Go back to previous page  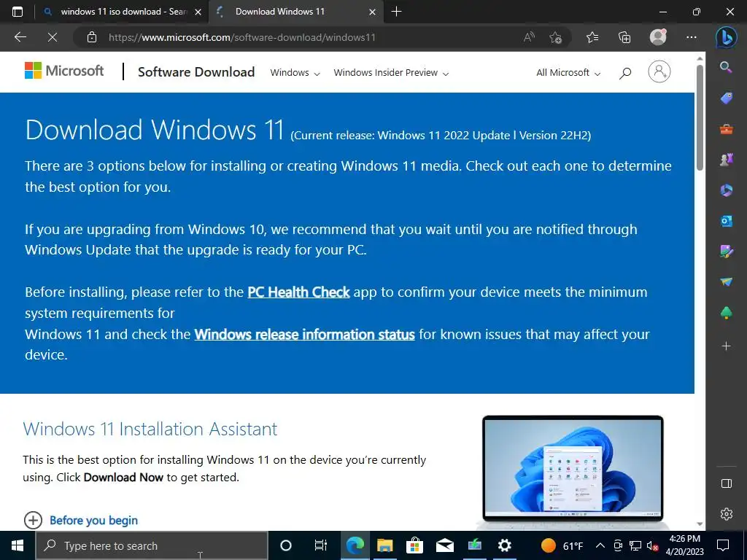coord(20,37)
